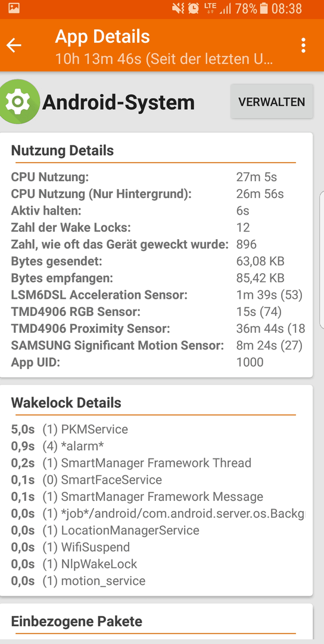
Task: Open the Einbezogene Pakete section
Action: [x=77, y=621]
